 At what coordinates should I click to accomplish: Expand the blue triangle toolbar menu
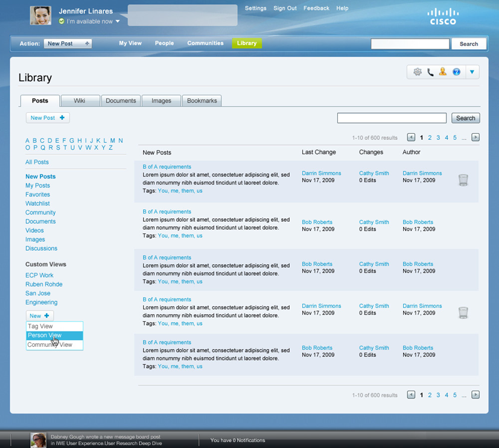pos(472,72)
